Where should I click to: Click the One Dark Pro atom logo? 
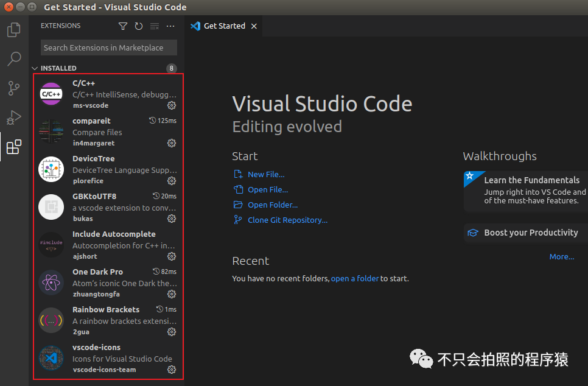click(x=51, y=282)
